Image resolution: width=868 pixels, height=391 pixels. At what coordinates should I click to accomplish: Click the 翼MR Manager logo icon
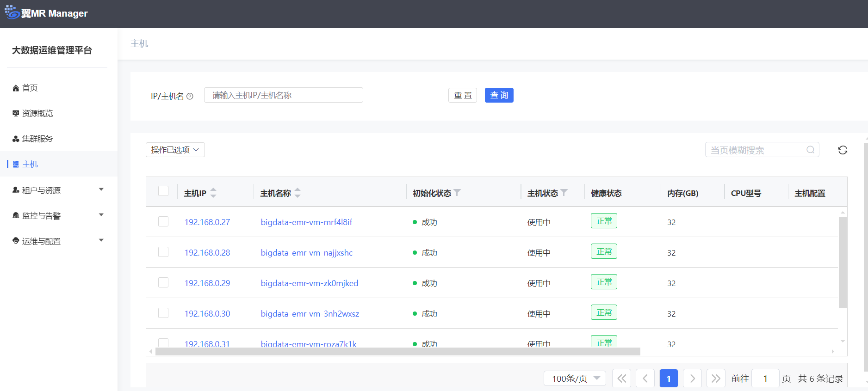point(12,12)
